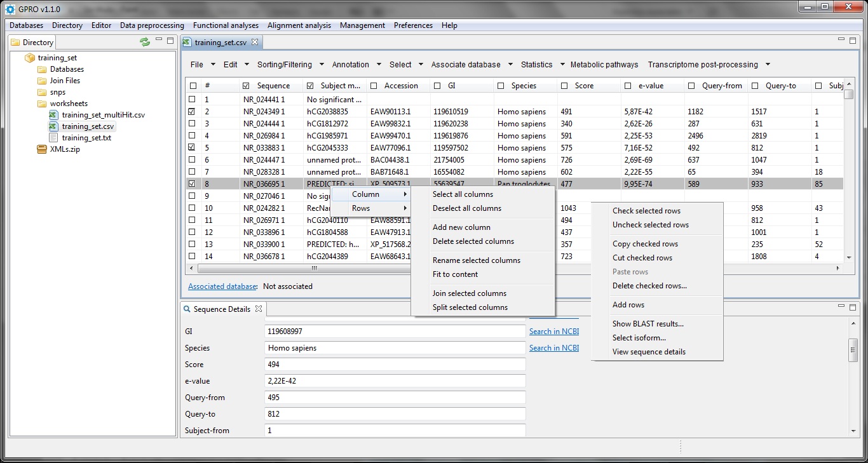868x463 pixels.
Task: Select the XMLs.zip archive icon
Action: (x=42, y=149)
